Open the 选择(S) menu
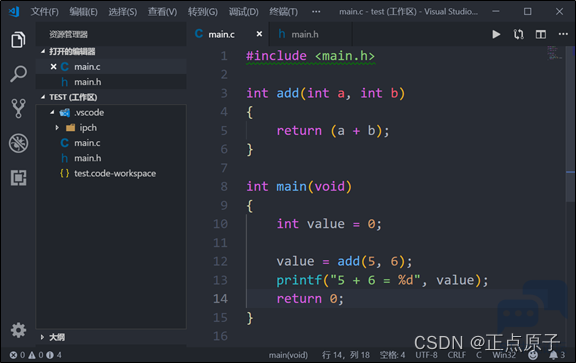This screenshot has width=576, height=363. (x=122, y=12)
